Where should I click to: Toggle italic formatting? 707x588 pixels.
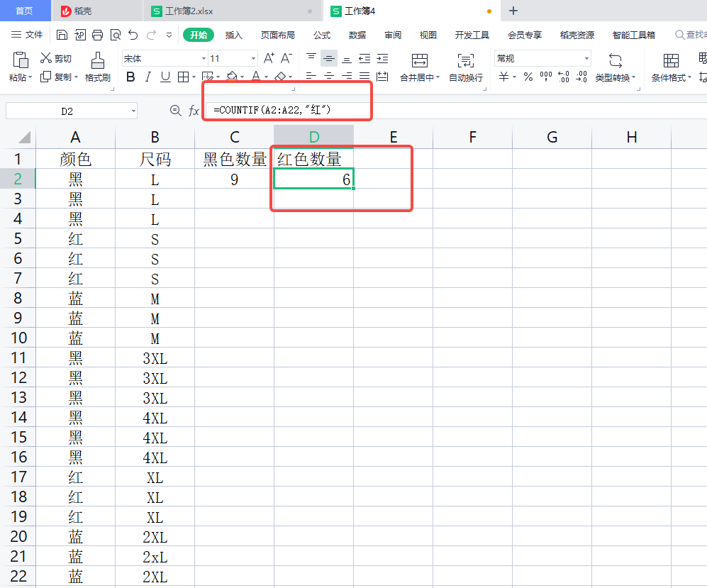click(147, 77)
